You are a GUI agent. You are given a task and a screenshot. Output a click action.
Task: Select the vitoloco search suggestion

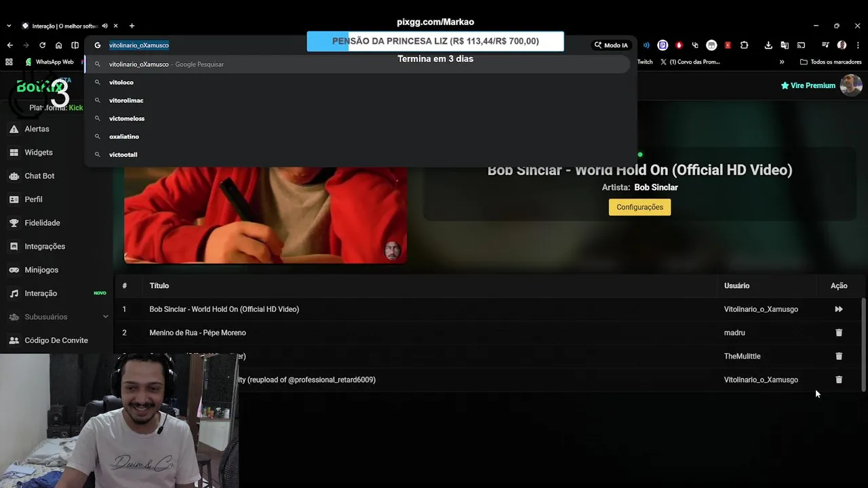click(357, 82)
